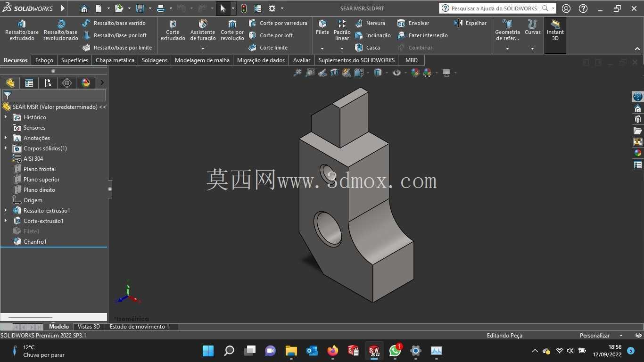Apply a Filete using the ribbon tool
644x362 pixels.
pyautogui.click(x=322, y=27)
